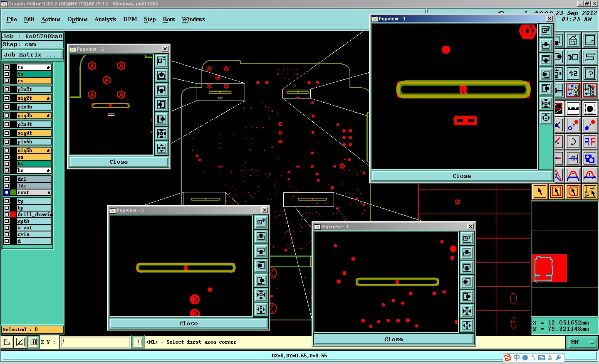The height and width of the screenshot is (364, 599).
Task: Select the XY grid window icon
Action: (590, 40)
